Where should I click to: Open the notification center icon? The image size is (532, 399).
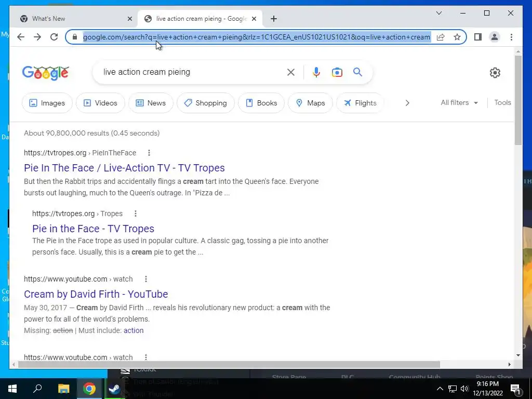click(x=516, y=389)
